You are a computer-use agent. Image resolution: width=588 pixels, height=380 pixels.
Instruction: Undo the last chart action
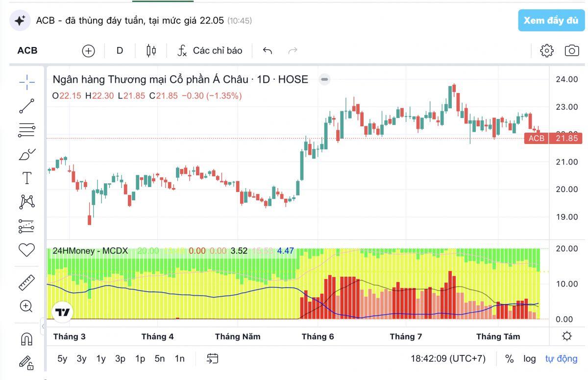pos(268,50)
